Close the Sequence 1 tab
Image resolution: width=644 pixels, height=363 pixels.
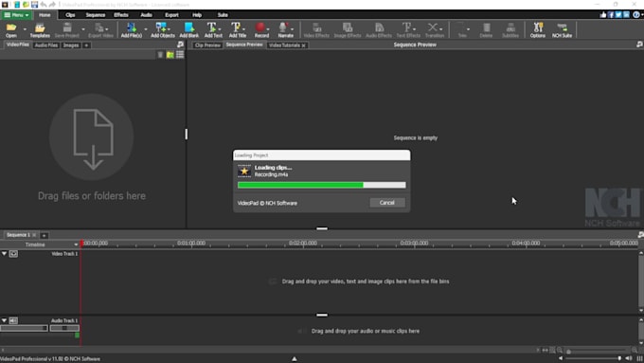[x=34, y=235]
